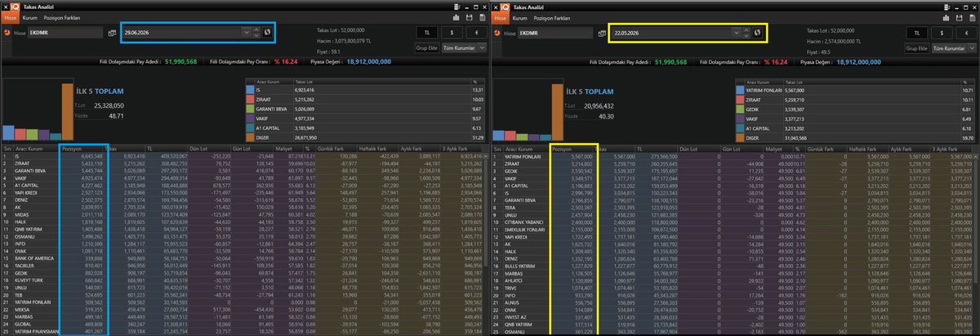Switch to the Hisse tab in the 22.05.2026 window
The height and width of the screenshot is (336, 980).
501,17
